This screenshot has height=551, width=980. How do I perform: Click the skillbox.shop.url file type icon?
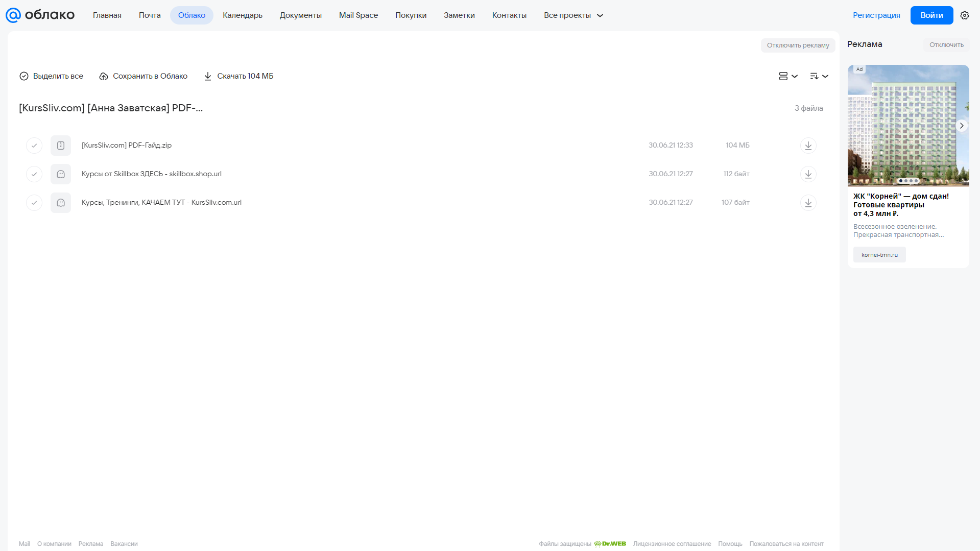(61, 174)
